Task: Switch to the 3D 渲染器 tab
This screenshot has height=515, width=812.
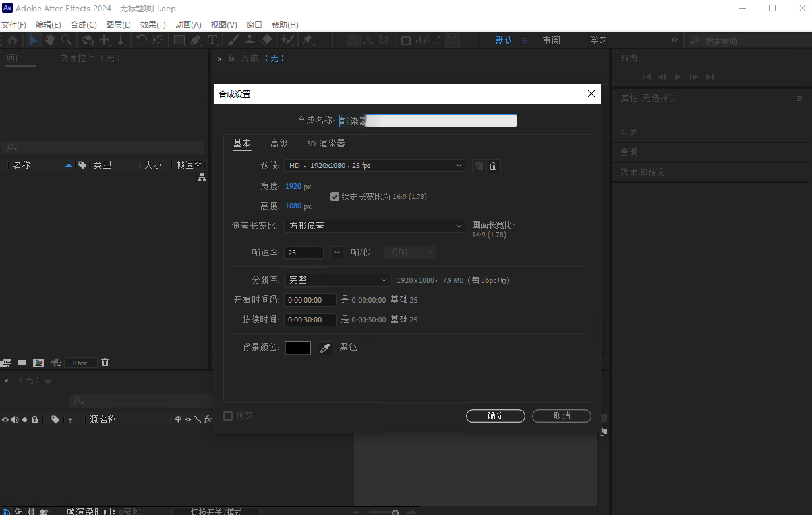Action: pyautogui.click(x=326, y=143)
